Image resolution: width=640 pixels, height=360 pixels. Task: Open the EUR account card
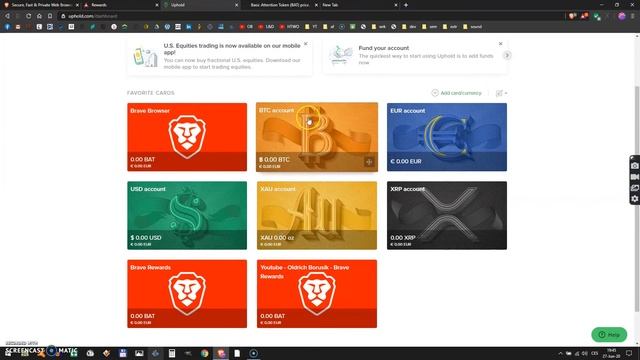point(447,137)
